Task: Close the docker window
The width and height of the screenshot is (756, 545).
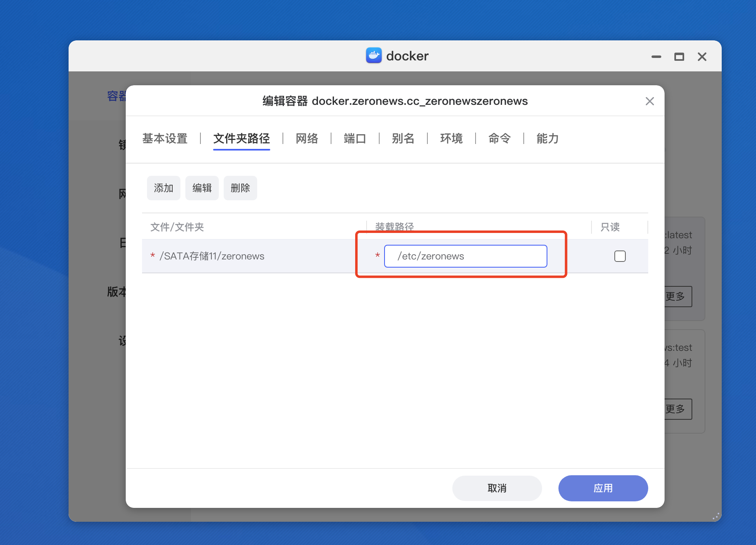Action: (x=702, y=57)
